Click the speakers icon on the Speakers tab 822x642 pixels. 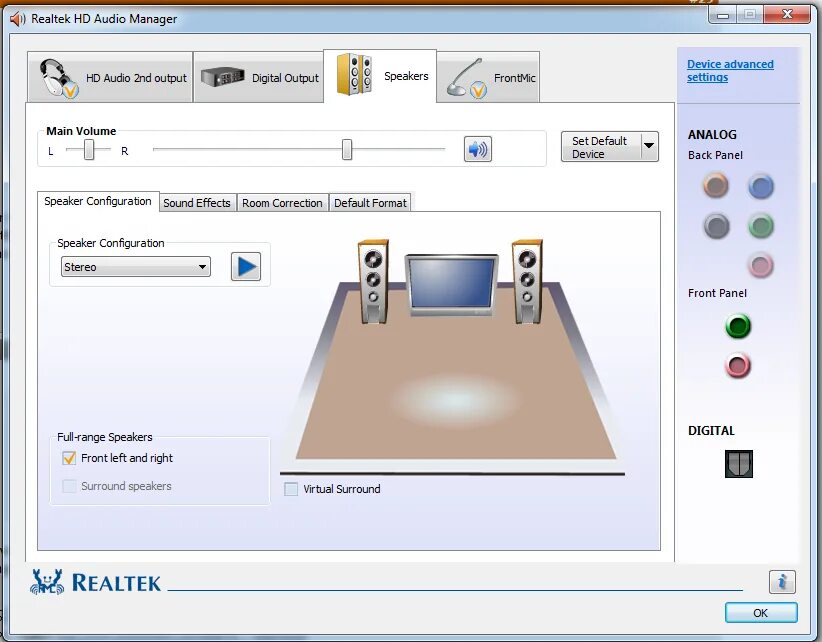[x=354, y=74]
